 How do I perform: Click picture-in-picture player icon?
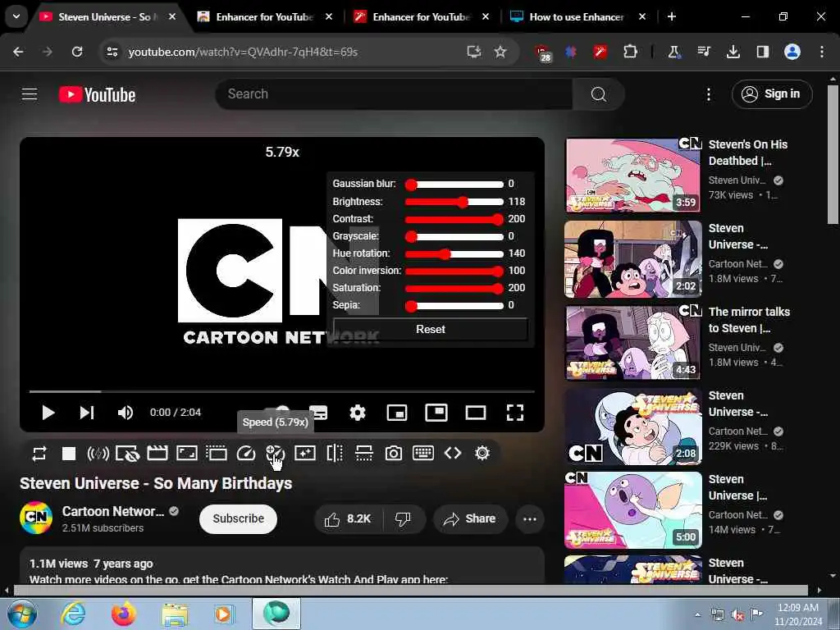(x=436, y=413)
